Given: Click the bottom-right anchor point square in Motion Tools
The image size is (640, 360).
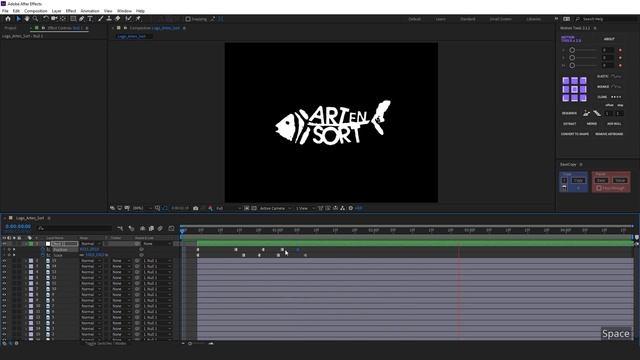Looking at the screenshot, I should (x=583, y=98).
